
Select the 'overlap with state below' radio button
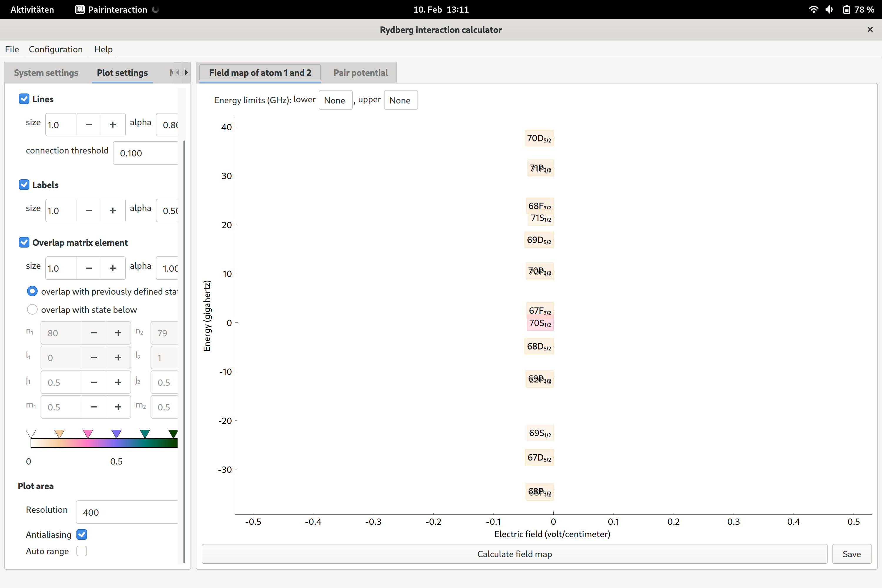(x=32, y=309)
